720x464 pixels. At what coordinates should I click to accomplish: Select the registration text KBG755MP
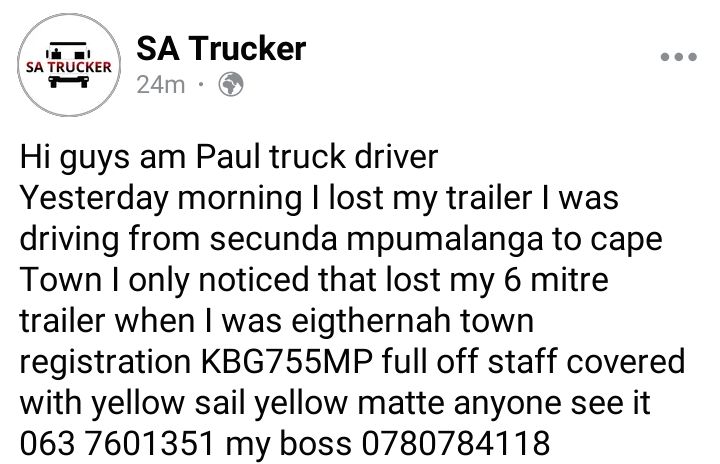point(287,361)
